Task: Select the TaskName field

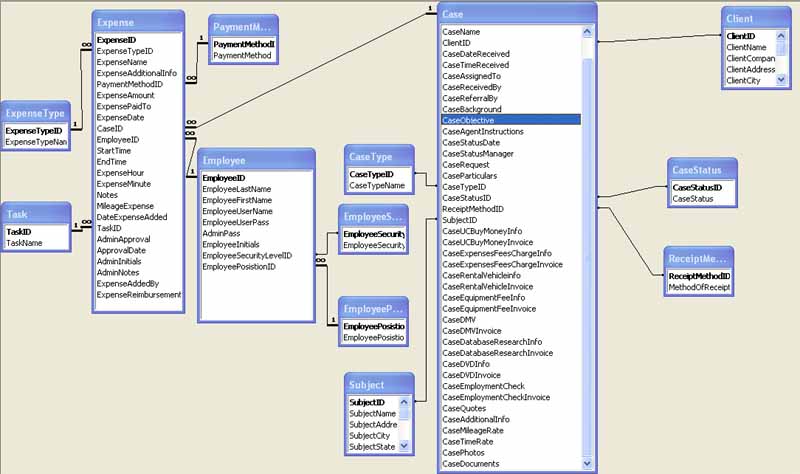Action: (x=24, y=243)
